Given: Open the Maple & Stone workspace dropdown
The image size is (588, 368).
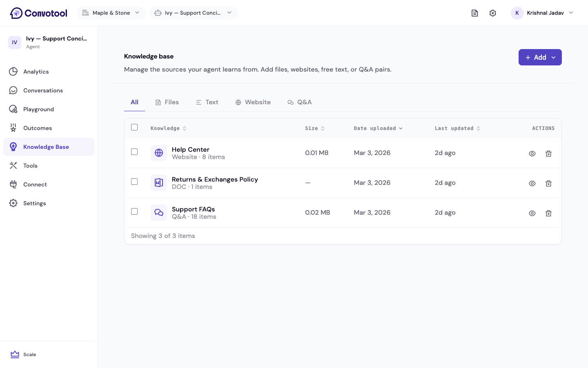Looking at the screenshot, I should [x=111, y=13].
